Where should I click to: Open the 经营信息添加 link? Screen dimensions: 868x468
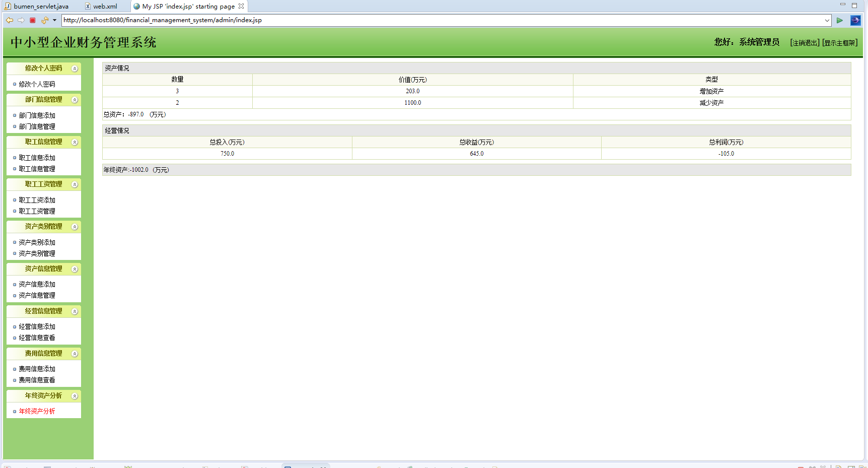(x=37, y=326)
